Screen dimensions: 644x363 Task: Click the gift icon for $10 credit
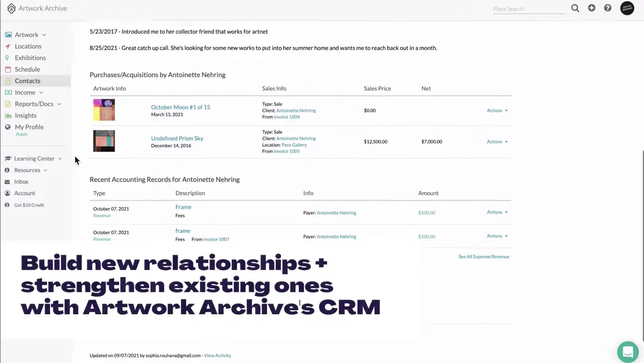(x=7, y=205)
